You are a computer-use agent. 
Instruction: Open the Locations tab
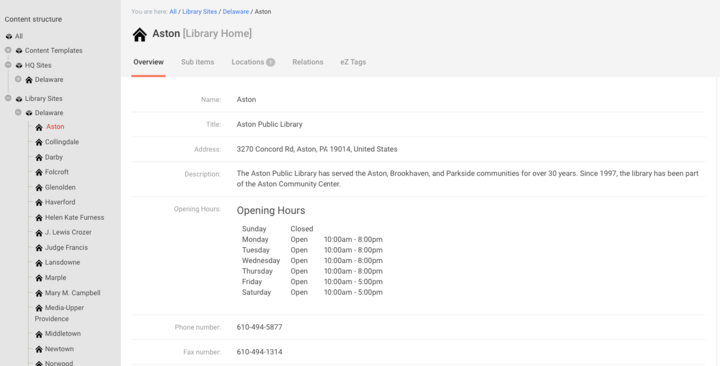[253, 62]
